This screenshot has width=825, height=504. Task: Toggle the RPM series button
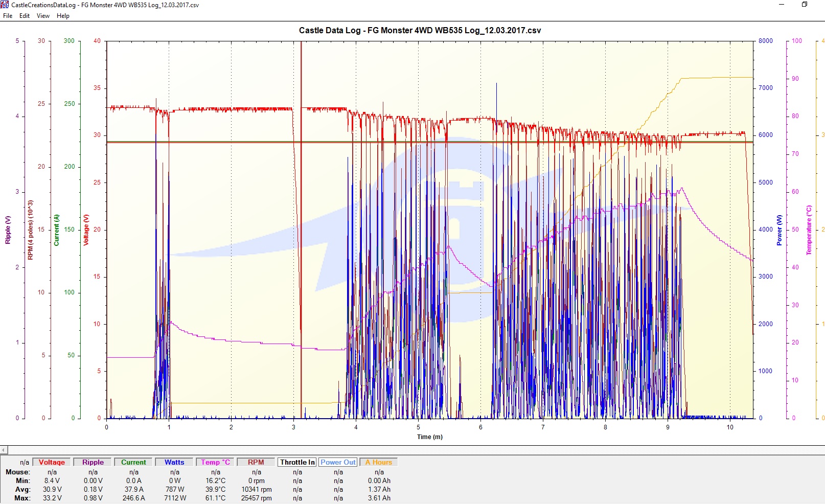256,462
